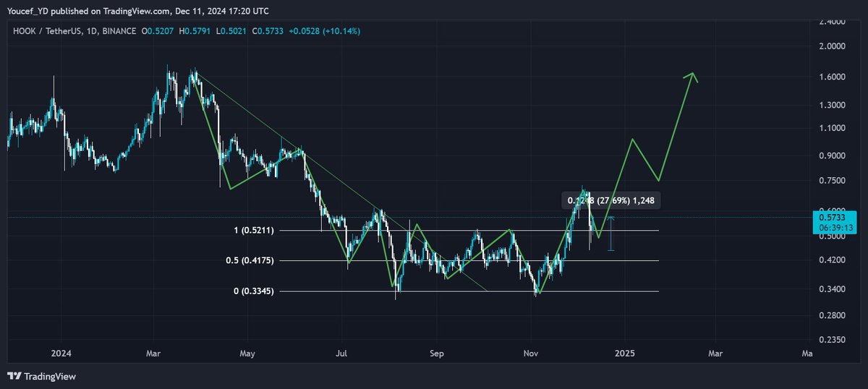868x389 pixels.
Task: Click the Jul time axis label
Action: pyautogui.click(x=342, y=354)
